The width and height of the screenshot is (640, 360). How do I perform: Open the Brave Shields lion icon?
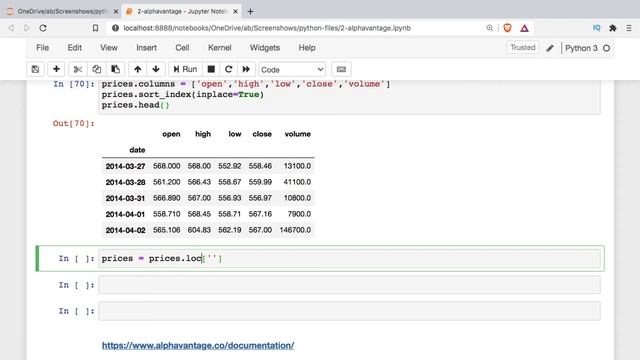pos(507,28)
